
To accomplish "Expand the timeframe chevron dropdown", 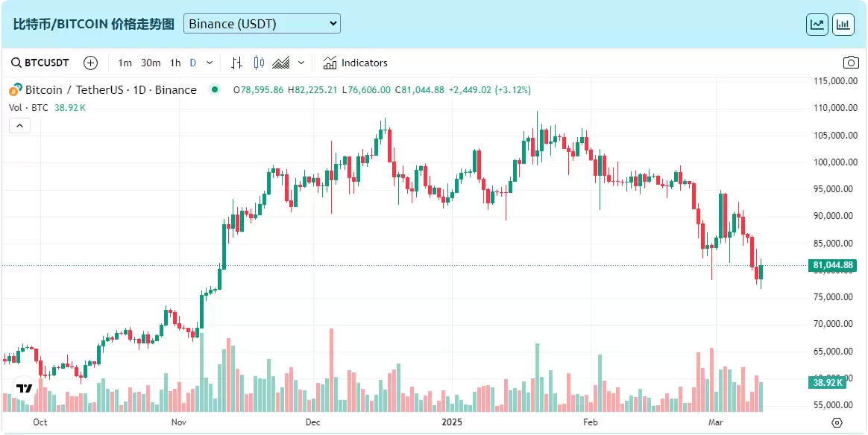I will point(209,63).
